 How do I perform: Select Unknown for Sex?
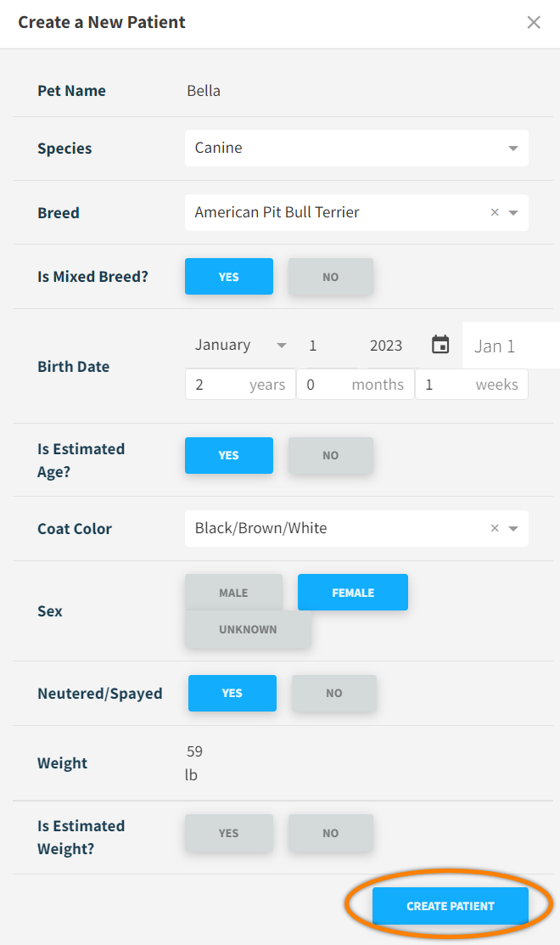coord(248,629)
